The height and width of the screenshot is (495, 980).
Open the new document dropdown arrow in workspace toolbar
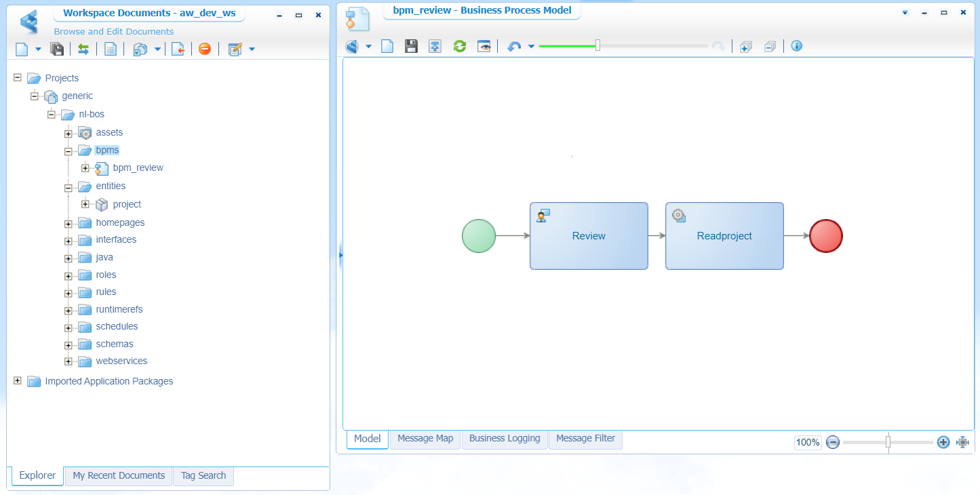point(38,49)
